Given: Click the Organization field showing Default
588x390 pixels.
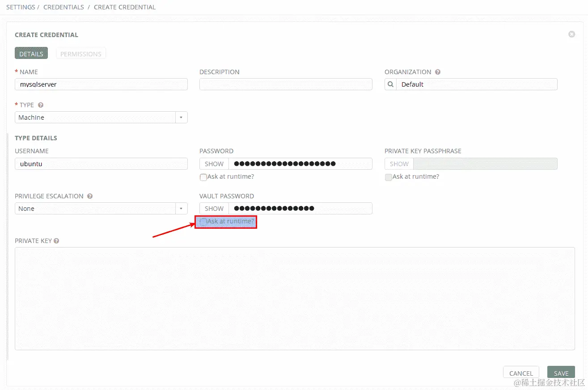Looking at the screenshot, I should [x=477, y=84].
